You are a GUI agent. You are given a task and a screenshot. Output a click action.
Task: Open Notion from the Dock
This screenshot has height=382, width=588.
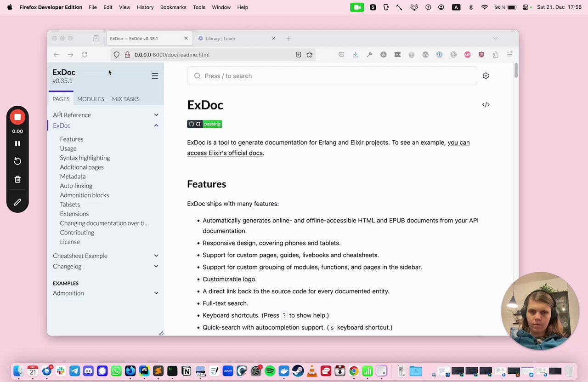[x=186, y=371]
